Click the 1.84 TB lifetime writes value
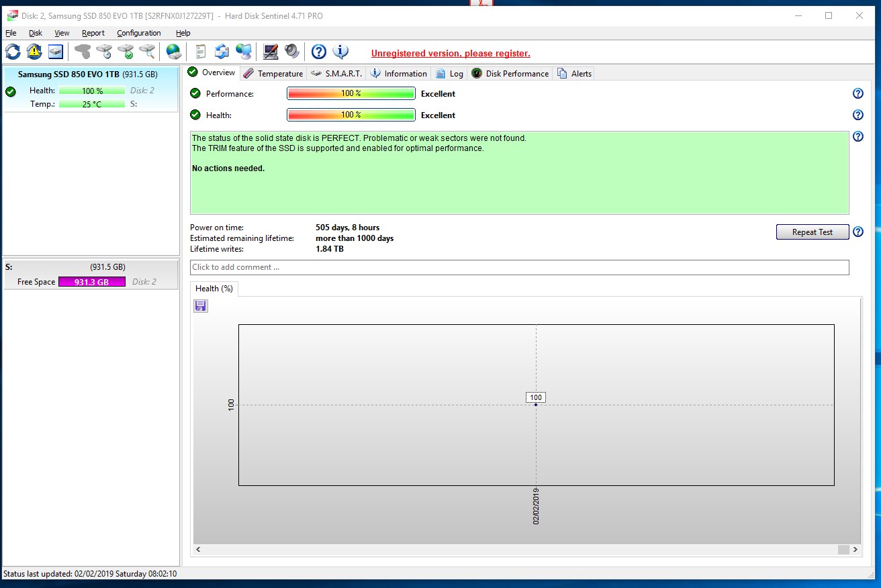This screenshot has width=881, height=588. click(x=330, y=249)
